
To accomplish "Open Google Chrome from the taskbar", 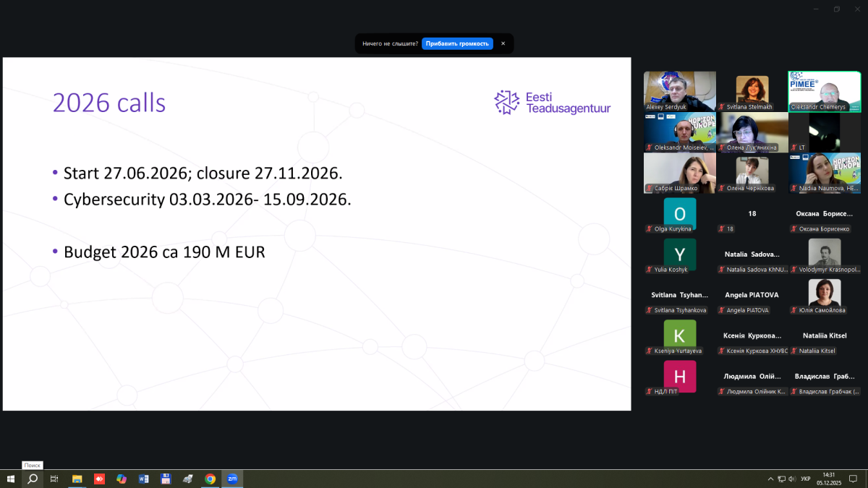I will point(210,479).
